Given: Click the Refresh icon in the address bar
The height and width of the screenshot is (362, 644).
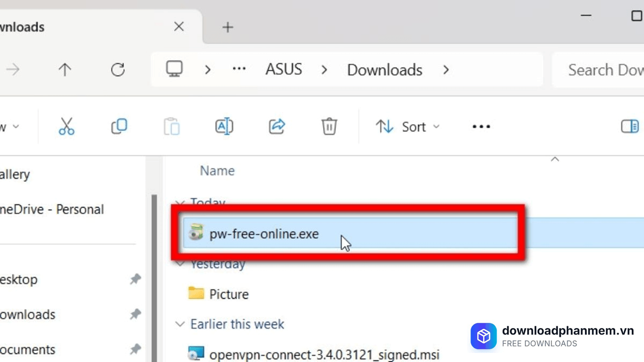Looking at the screenshot, I should click(x=117, y=69).
